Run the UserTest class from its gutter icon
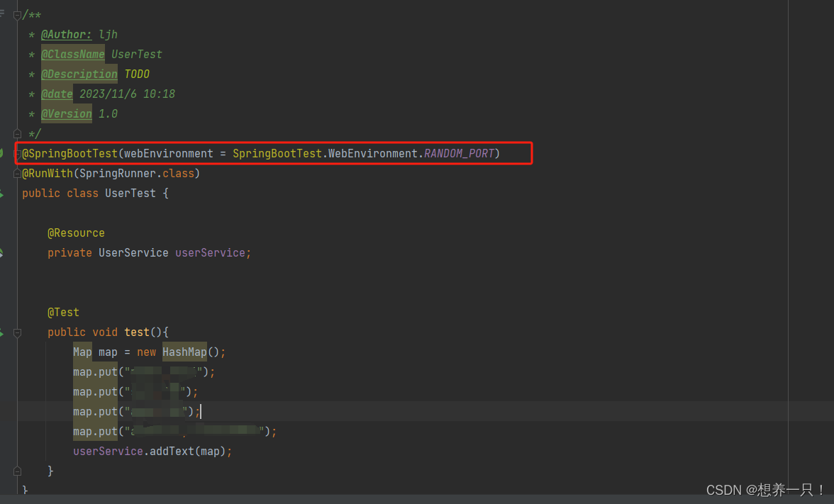Screen dimensions: 834x504 (x=1, y=194)
